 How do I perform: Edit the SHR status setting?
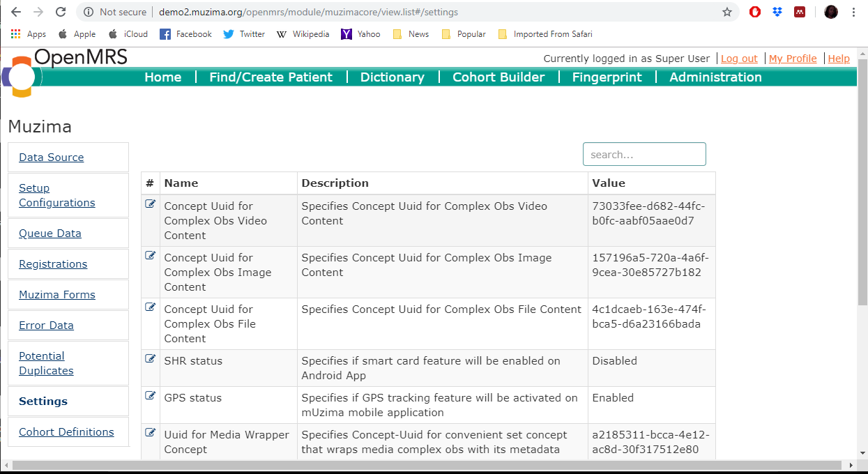point(150,359)
